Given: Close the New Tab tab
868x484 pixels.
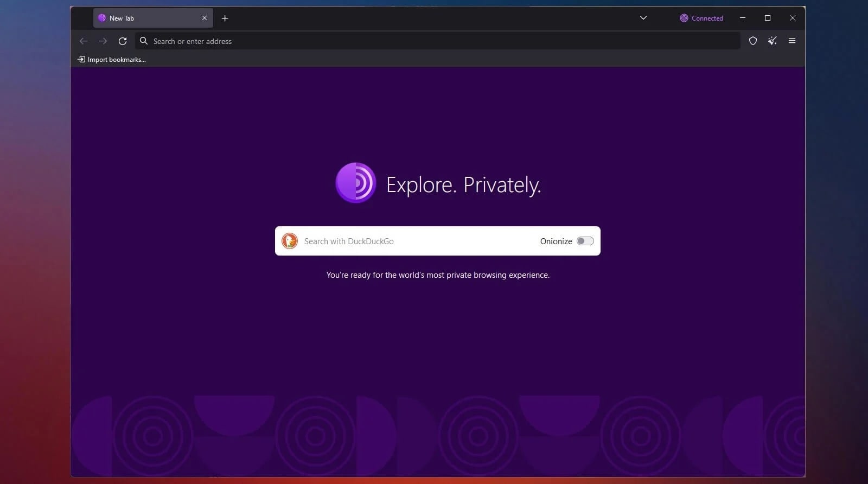Looking at the screenshot, I should 205,18.
